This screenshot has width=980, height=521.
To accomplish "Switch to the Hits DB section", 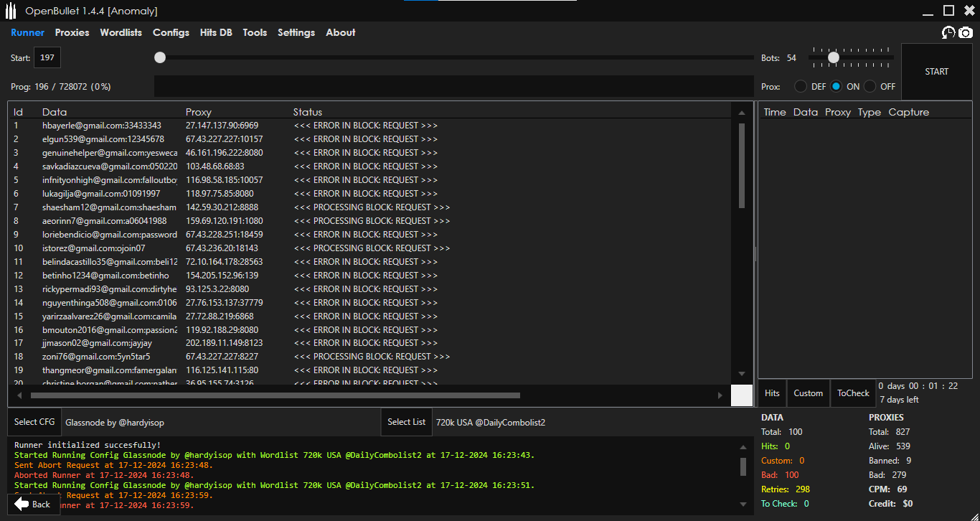I will pyautogui.click(x=216, y=32).
